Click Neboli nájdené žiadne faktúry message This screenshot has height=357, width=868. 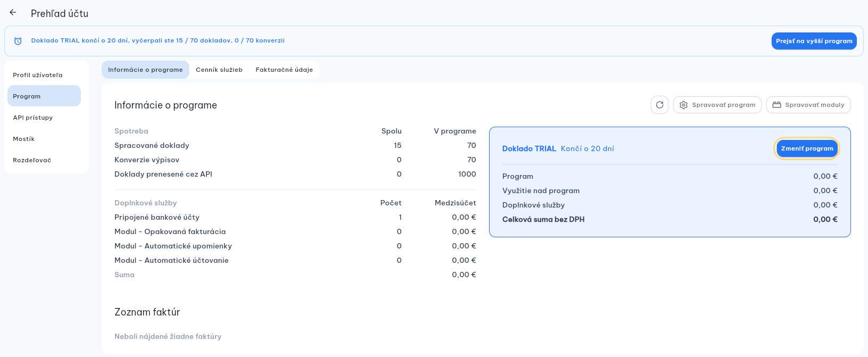pos(168,336)
